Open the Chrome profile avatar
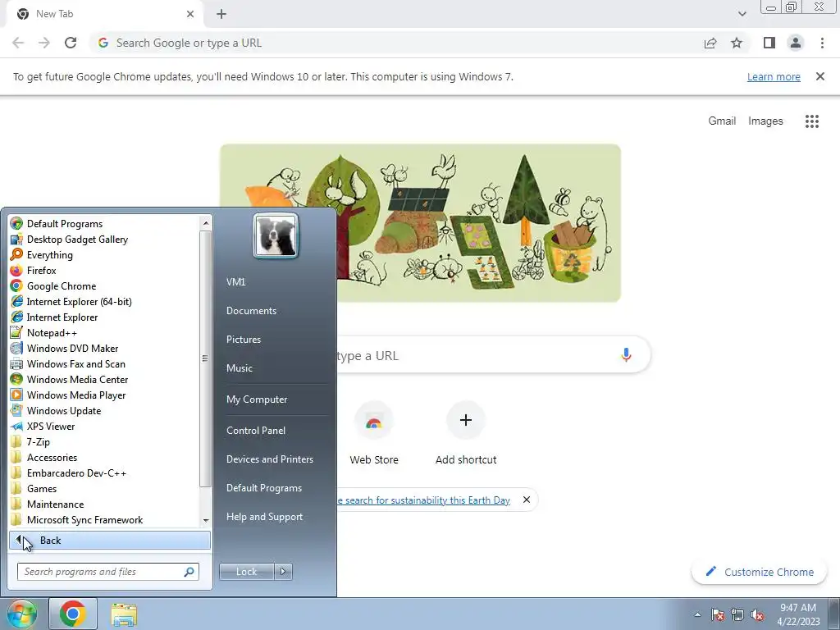840x630 pixels. pyautogui.click(x=796, y=43)
